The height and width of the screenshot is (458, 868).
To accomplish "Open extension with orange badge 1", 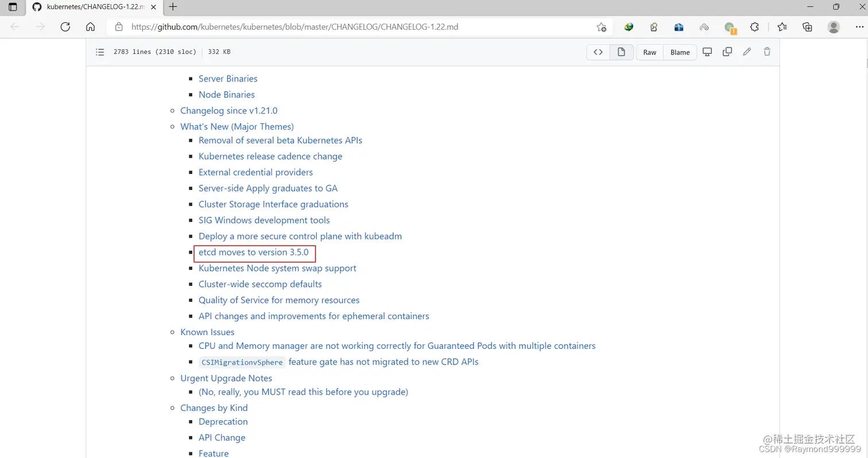I will 730,27.
